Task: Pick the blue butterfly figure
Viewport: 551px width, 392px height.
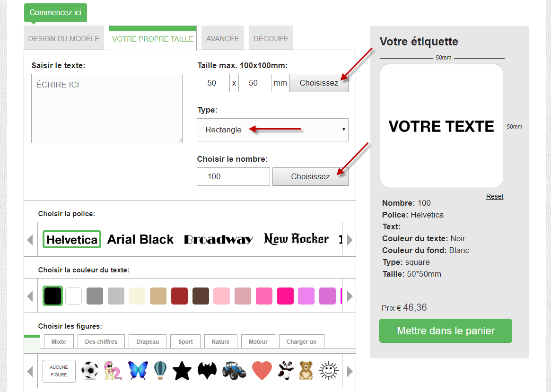Action: 138,371
